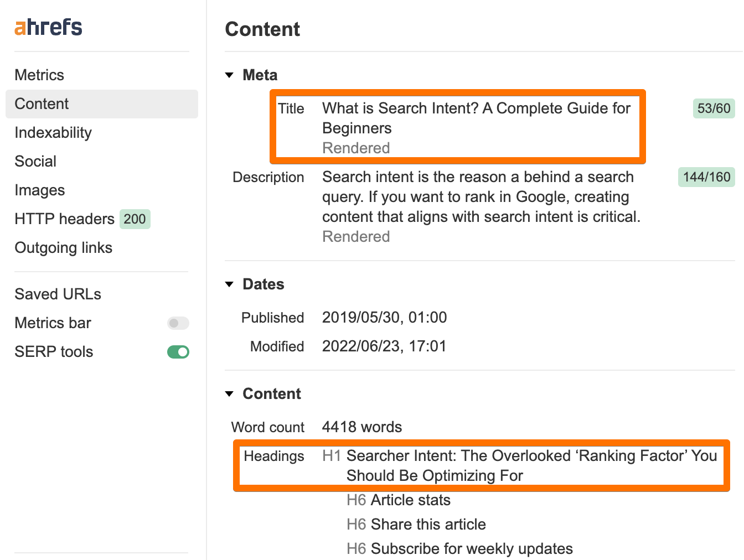744x560 pixels.
Task: Switch to the Metrics sidebar tab
Action: [x=39, y=75]
